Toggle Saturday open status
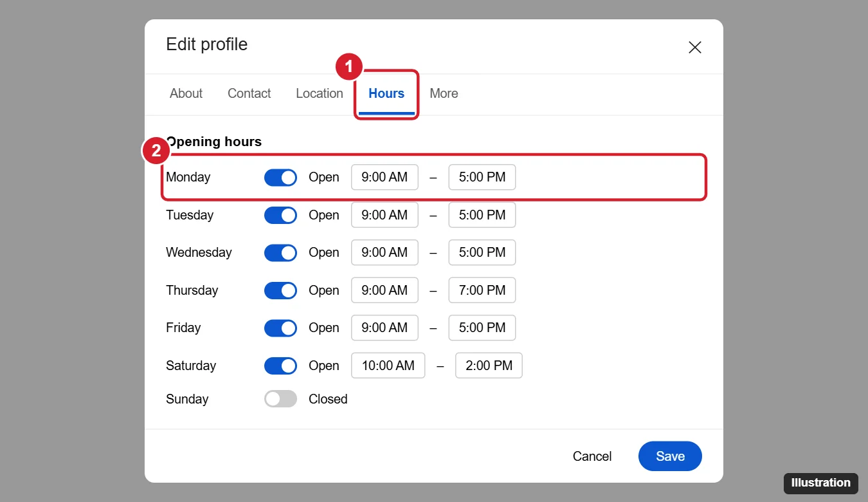The width and height of the screenshot is (868, 502). pyautogui.click(x=280, y=366)
